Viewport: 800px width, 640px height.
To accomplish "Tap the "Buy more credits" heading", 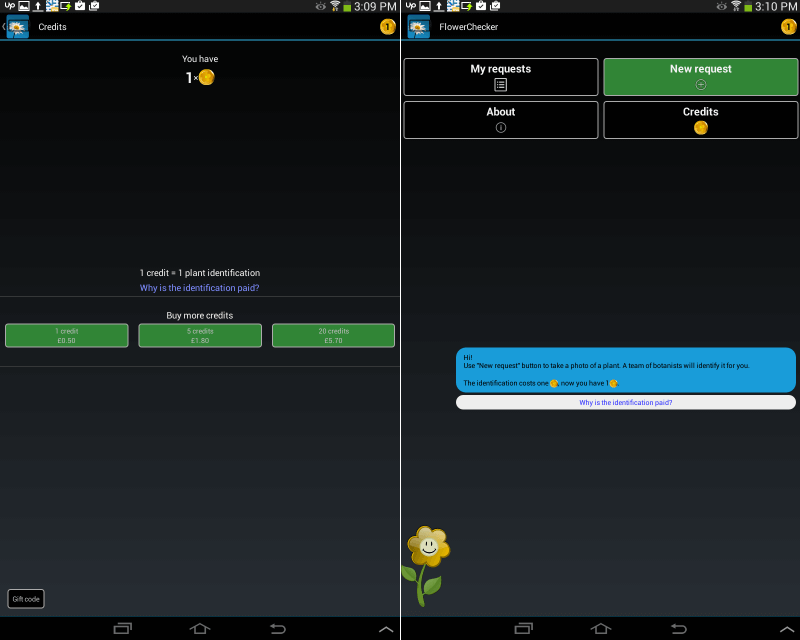I will click(199, 315).
